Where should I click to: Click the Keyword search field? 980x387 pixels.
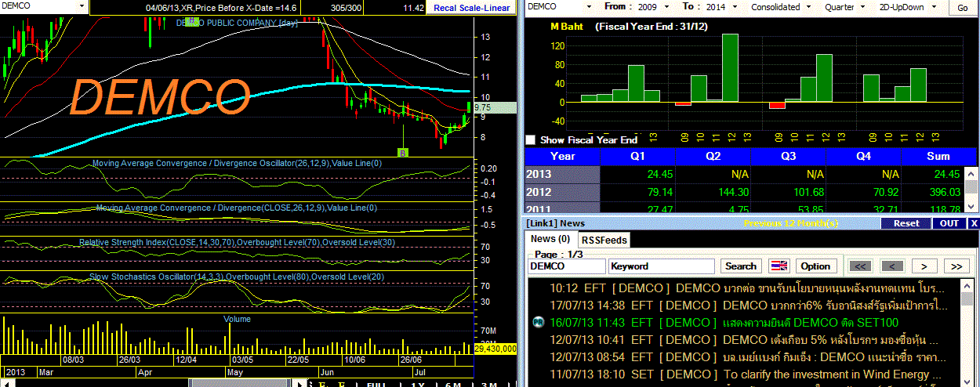662,266
